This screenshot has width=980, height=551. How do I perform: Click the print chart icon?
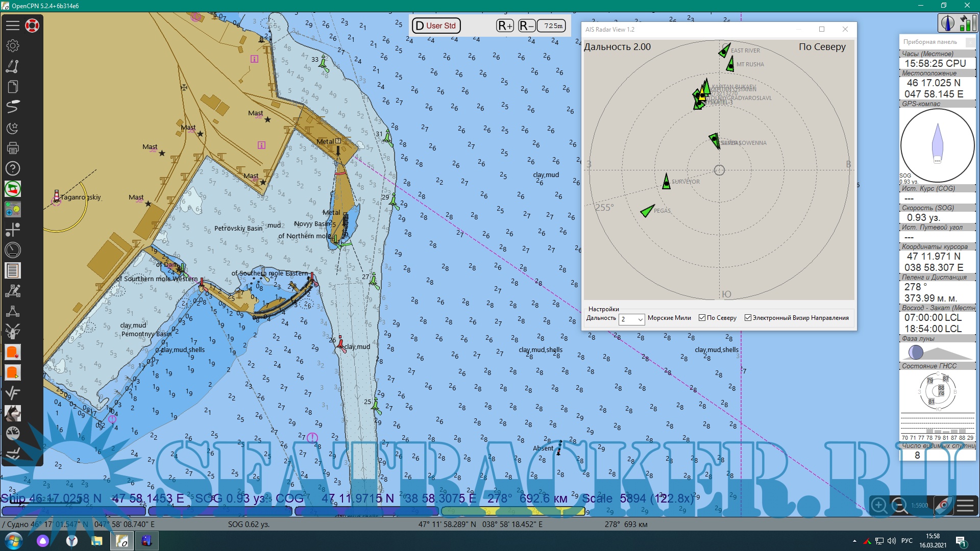[13, 148]
